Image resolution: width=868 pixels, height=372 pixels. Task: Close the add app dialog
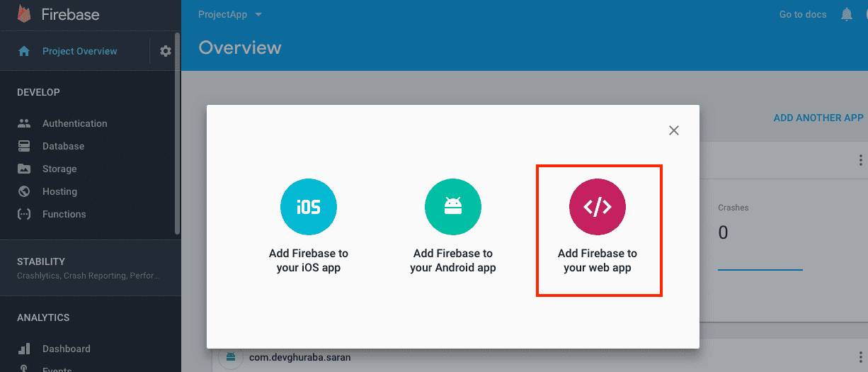point(674,130)
